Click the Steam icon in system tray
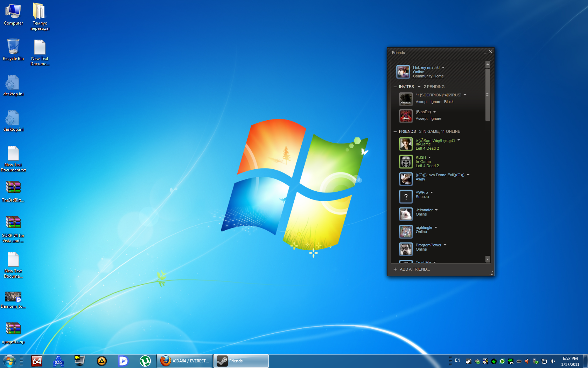 coord(468,361)
